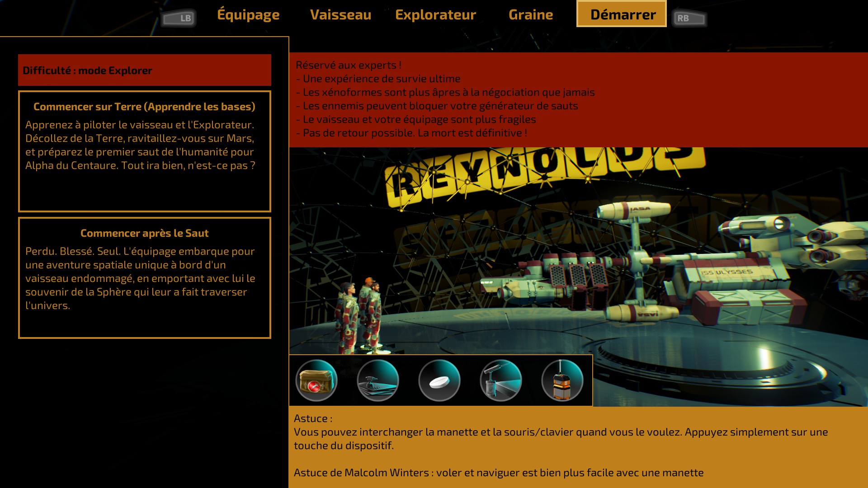
Task: Open the Équipage tab
Action: (x=248, y=14)
